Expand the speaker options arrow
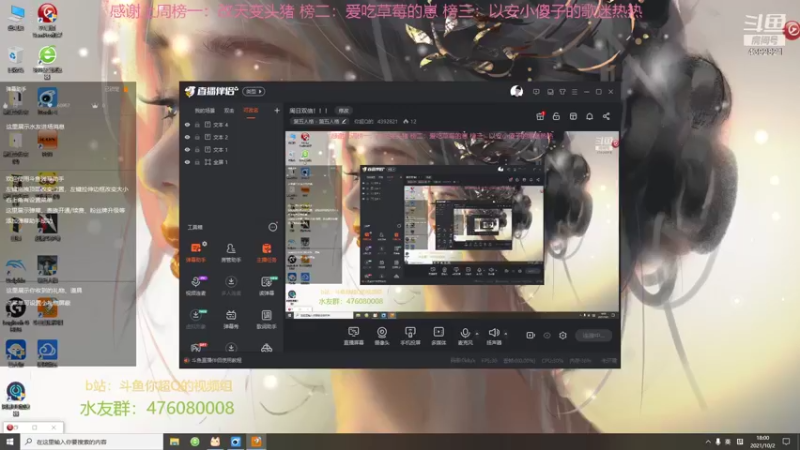The image size is (800, 450). pyautogui.click(x=506, y=334)
